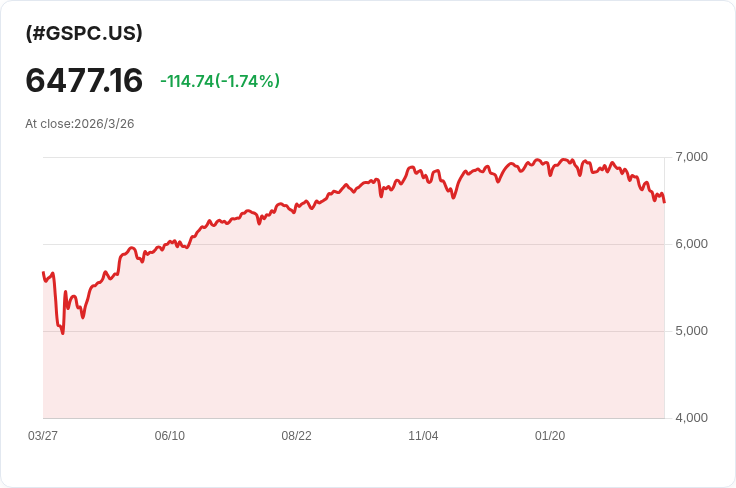Click the 6477.16 price value

84,81
